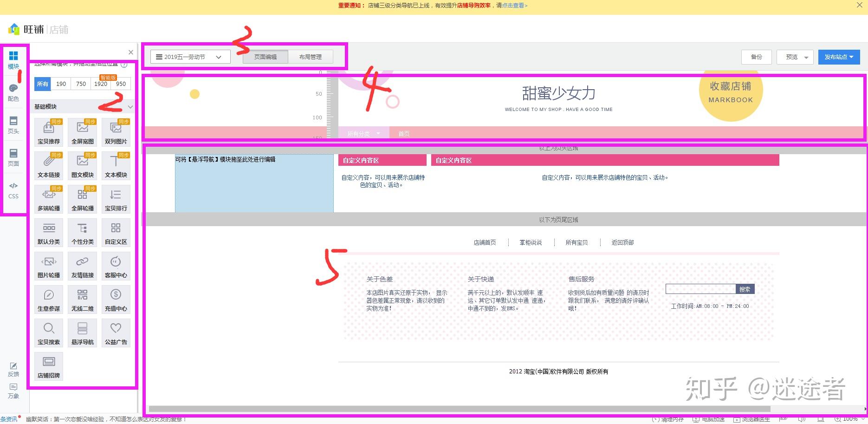This screenshot has height=424, width=868.
Task: Select the 950 width filter
Action: click(120, 84)
